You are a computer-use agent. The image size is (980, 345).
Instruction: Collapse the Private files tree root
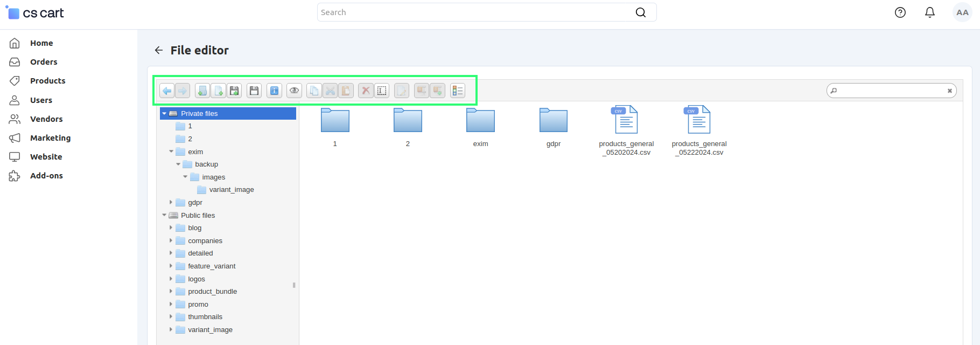pyautogui.click(x=164, y=114)
